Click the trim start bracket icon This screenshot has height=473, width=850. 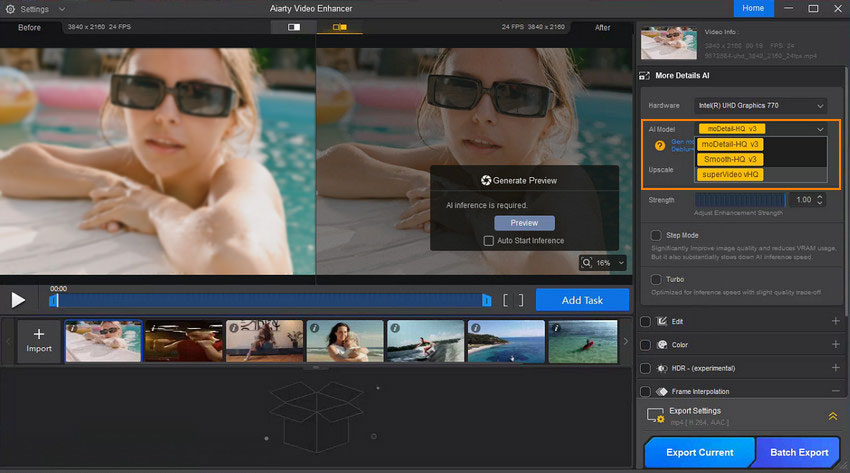pos(506,300)
